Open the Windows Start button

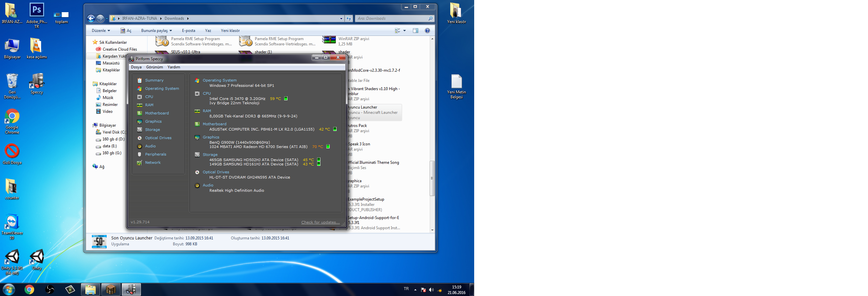9,289
